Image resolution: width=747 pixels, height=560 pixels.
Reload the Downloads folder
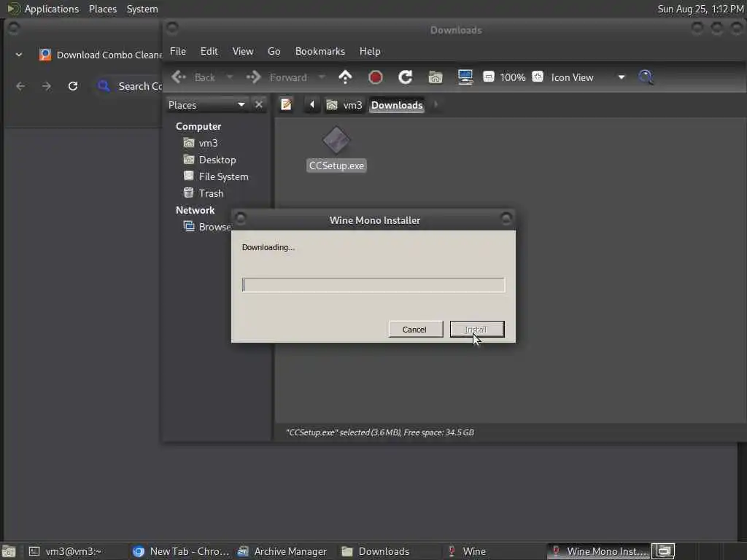pos(406,77)
